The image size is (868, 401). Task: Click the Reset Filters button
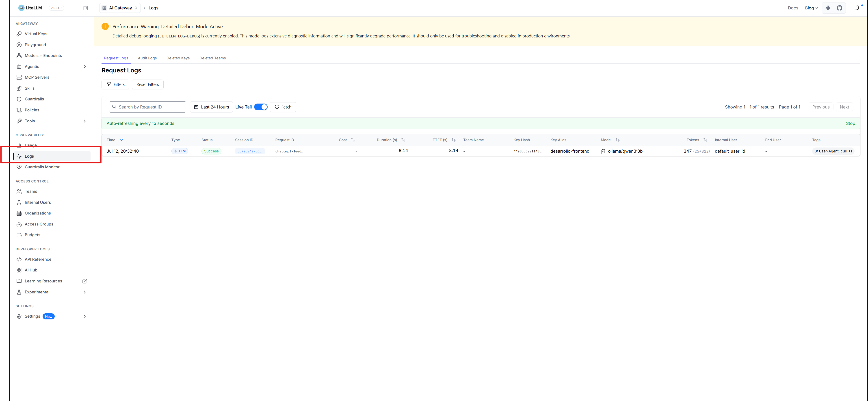[x=148, y=84]
